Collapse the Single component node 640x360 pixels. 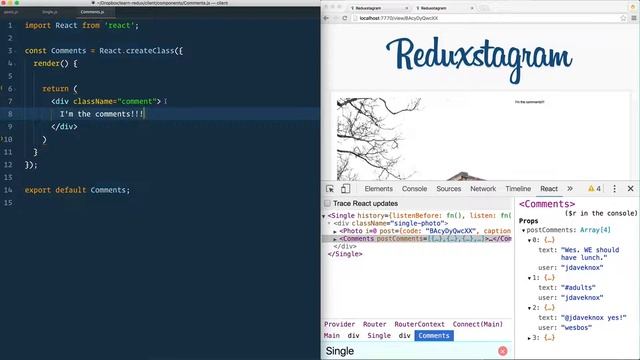coord(324,216)
